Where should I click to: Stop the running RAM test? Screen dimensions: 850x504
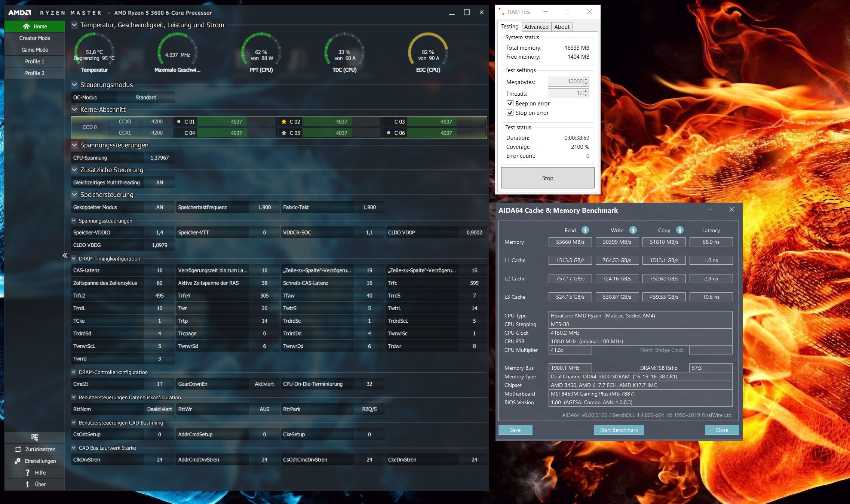click(547, 178)
